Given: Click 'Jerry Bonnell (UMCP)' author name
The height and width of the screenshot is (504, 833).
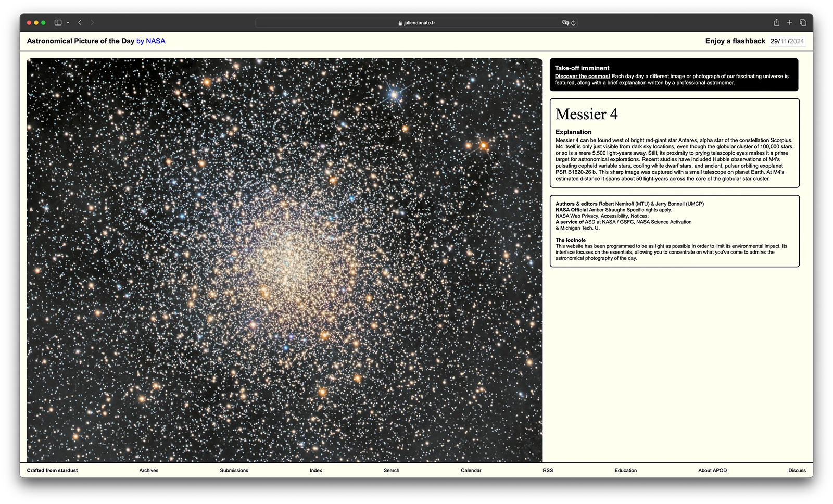Looking at the screenshot, I should tap(679, 204).
